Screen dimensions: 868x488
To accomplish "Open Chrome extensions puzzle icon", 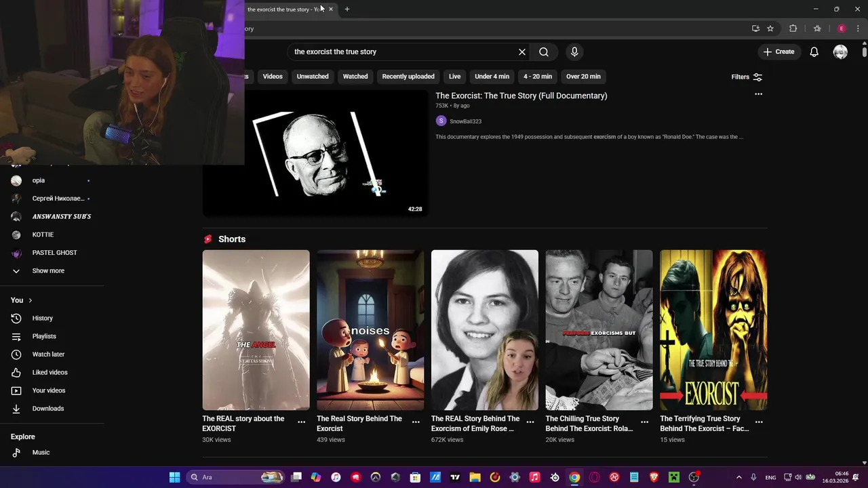I will click(793, 28).
